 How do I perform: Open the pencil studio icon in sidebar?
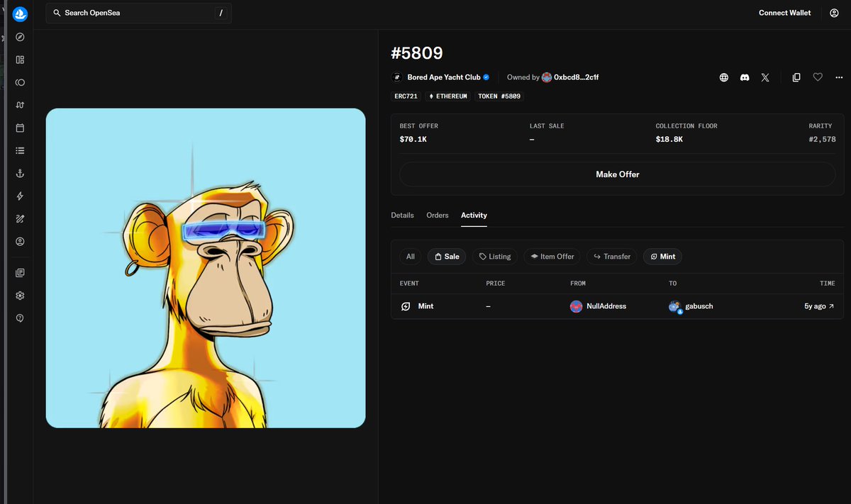coord(20,219)
